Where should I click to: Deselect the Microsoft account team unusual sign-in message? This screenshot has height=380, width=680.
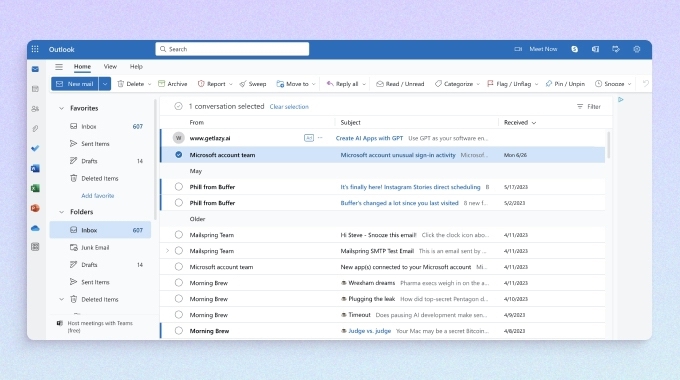[179, 155]
